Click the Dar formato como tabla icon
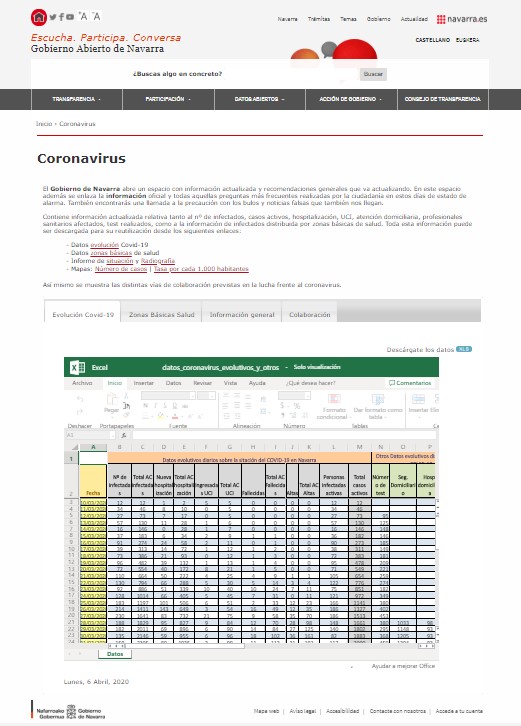 tap(378, 399)
